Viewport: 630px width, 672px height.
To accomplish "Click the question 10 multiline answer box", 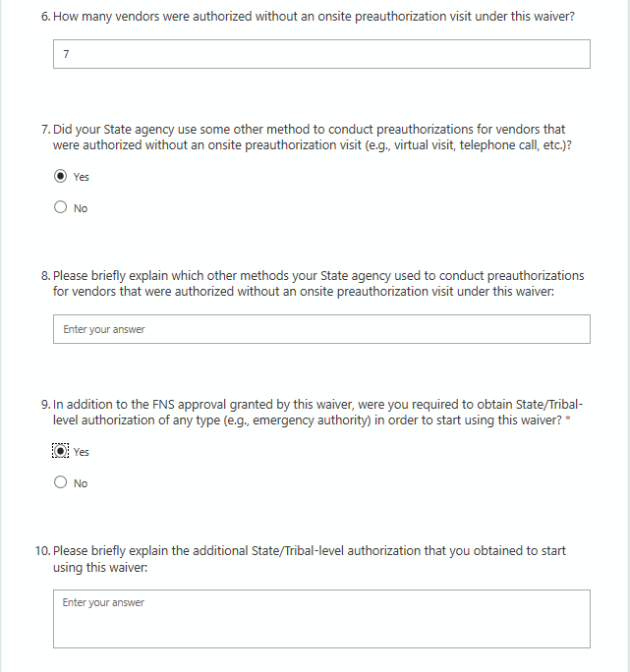I will tap(321, 619).
